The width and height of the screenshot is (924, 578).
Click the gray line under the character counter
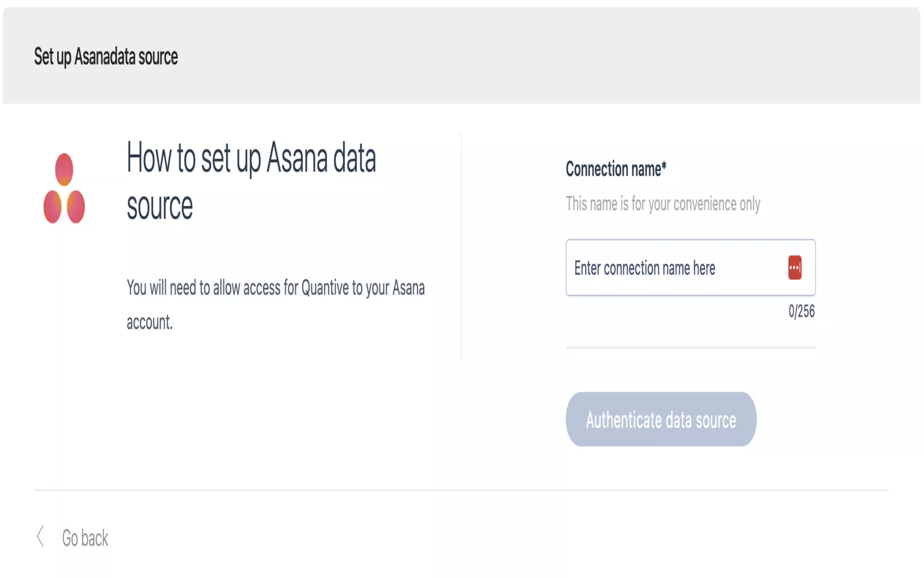pos(690,347)
